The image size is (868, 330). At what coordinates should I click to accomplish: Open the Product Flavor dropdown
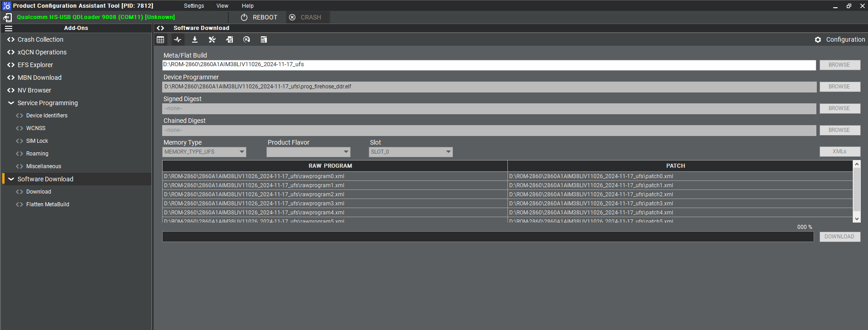308,152
